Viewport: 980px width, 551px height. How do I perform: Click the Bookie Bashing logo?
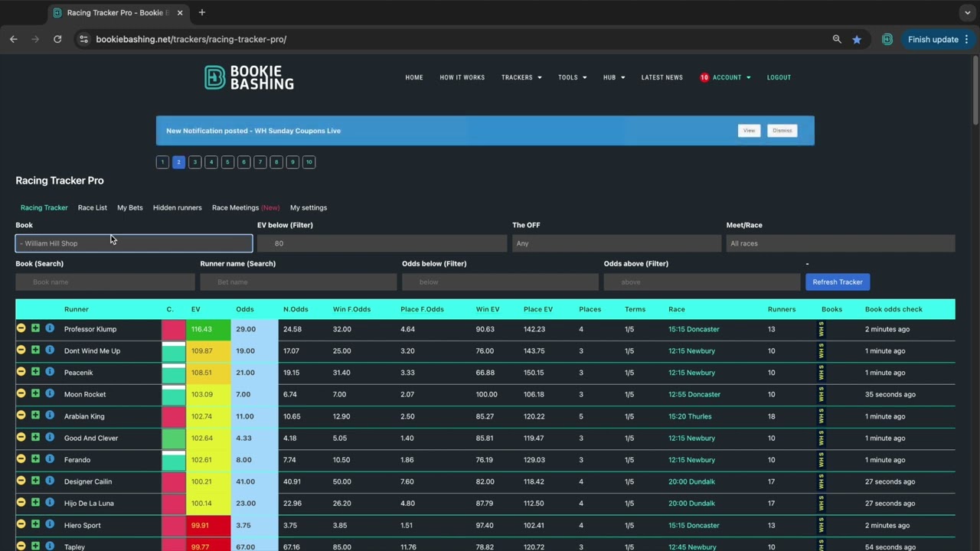(249, 77)
